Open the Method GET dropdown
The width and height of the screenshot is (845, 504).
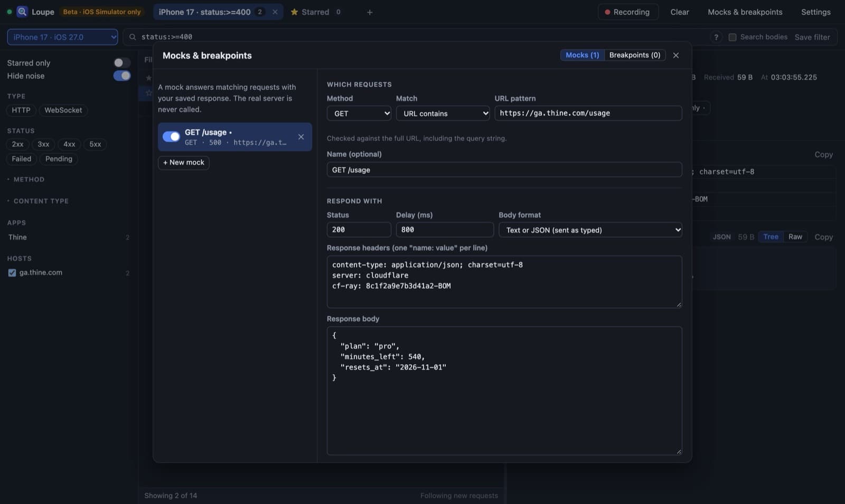point(359,113)
